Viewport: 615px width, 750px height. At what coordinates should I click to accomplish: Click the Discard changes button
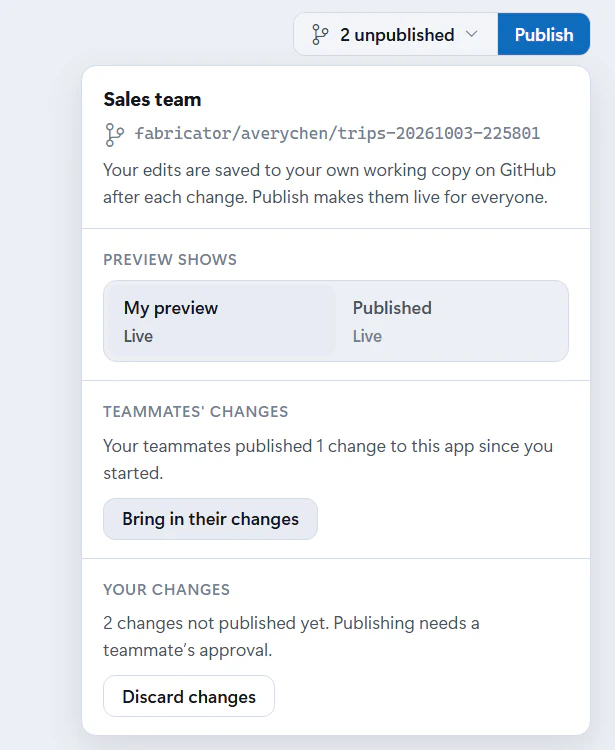click(189, 696)
